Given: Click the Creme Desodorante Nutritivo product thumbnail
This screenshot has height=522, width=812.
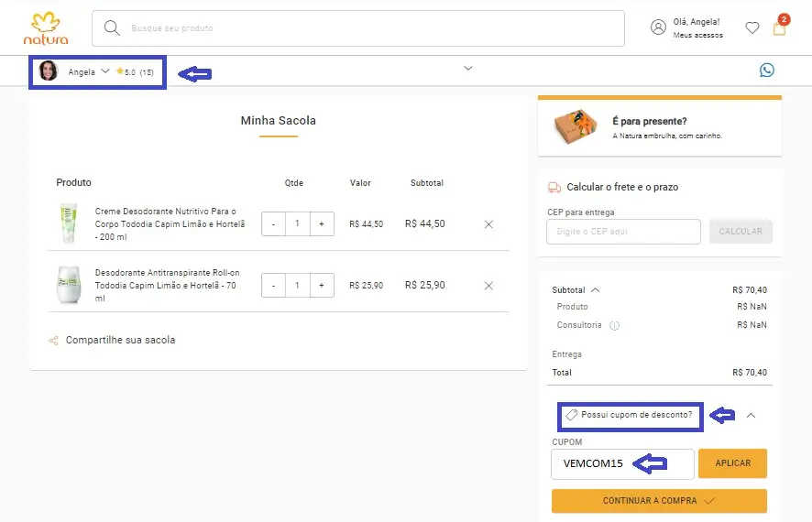Looking at the screenshot, I should [69, 223].
